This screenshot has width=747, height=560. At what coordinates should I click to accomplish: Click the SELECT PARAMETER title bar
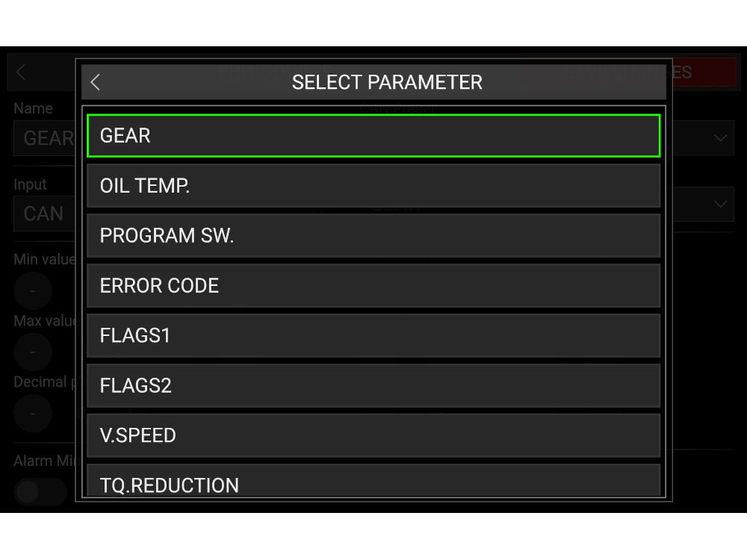[387, 82]
